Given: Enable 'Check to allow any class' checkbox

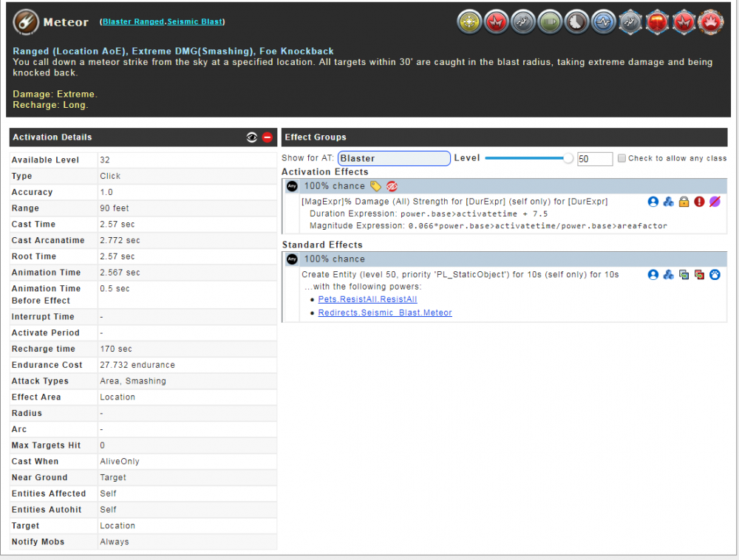Looking at the screenshot, I should 621,158.
